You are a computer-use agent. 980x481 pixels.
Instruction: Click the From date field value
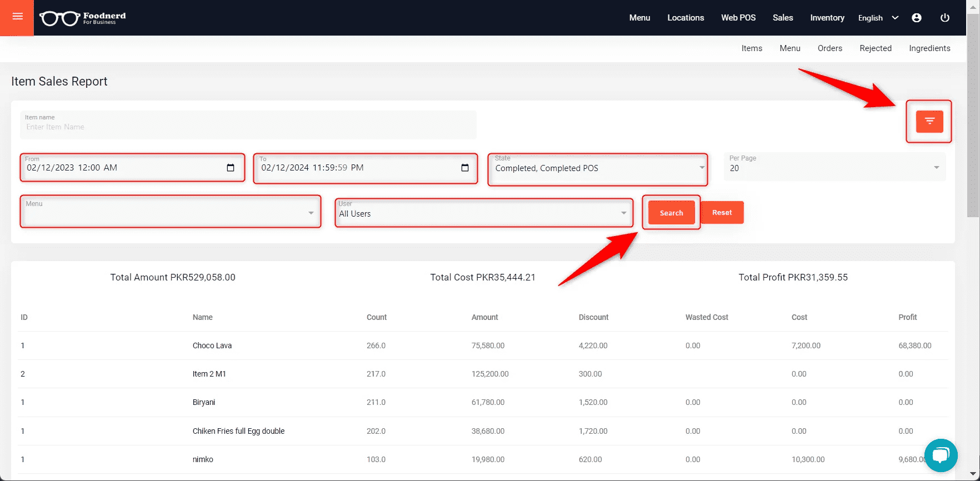[x=72, y=168]
